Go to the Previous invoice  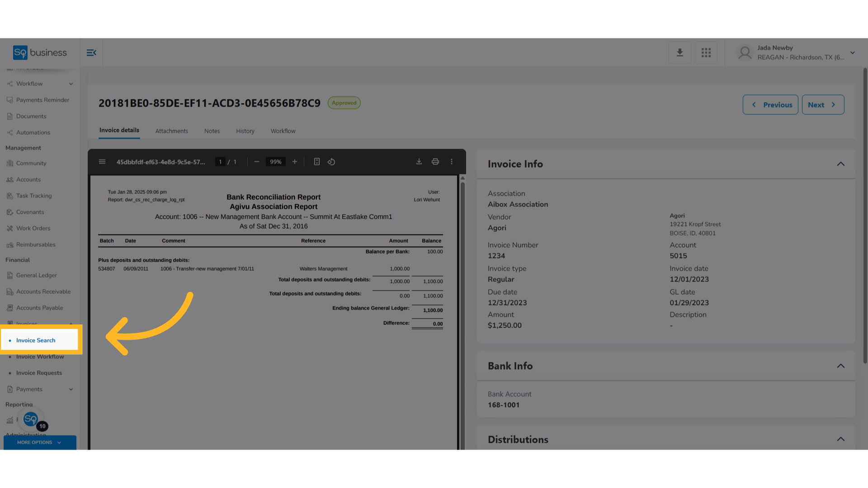coord(770,105)
